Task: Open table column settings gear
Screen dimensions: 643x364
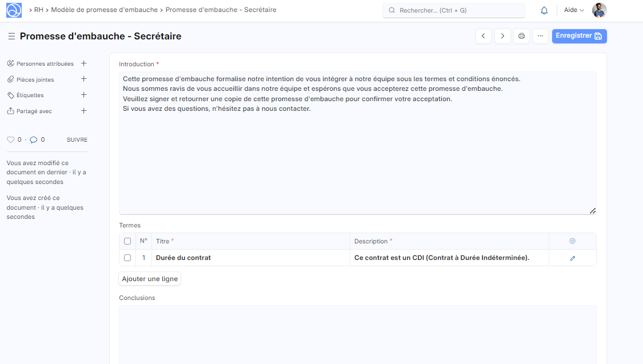Action: click(572, 241)
